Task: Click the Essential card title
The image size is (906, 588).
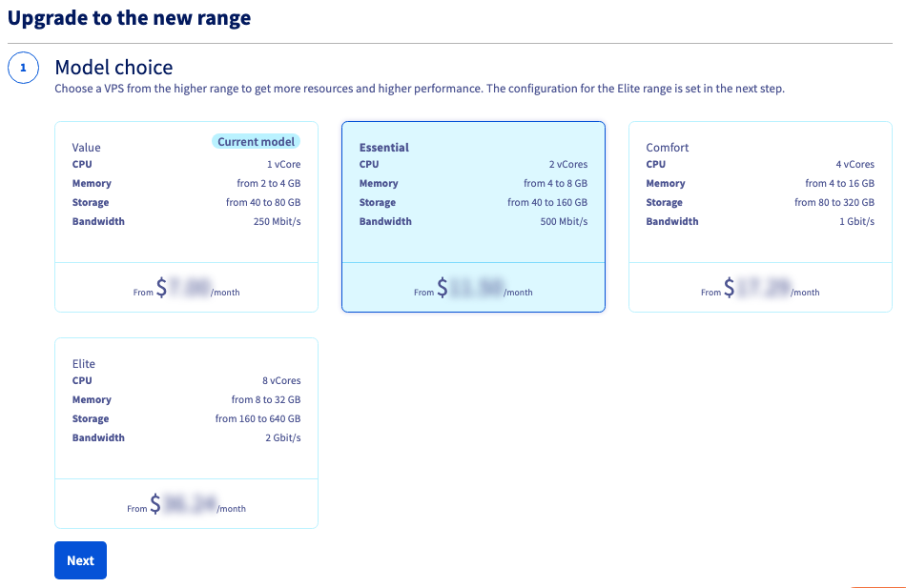Action: pyautogui.click(x=384, y=148)
